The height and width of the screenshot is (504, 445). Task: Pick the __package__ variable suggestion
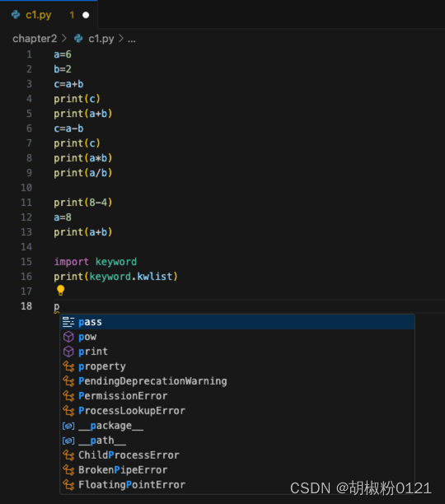(237, 426)
